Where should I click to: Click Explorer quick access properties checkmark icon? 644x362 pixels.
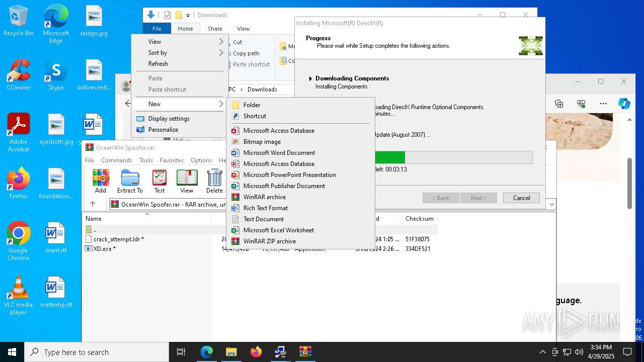[168, 15]
